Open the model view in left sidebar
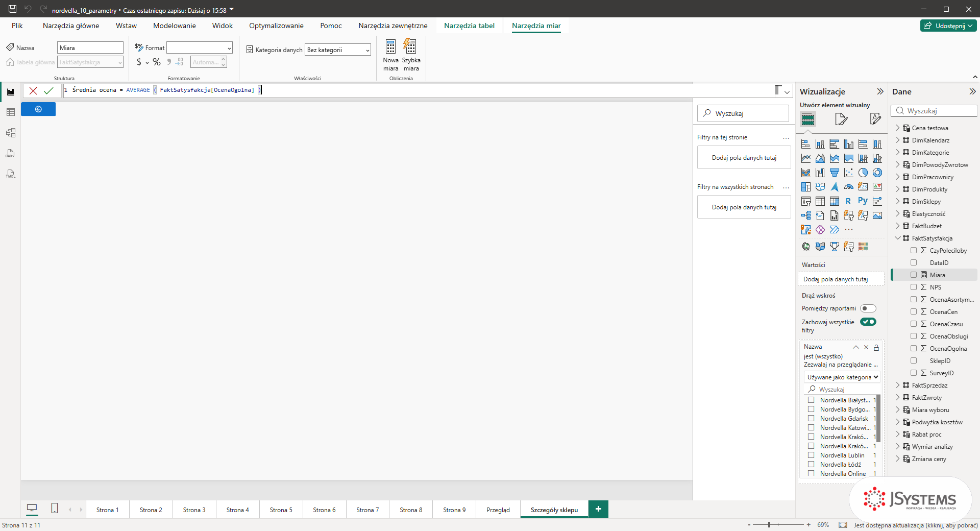980x531 pixels. click(10, 133)
